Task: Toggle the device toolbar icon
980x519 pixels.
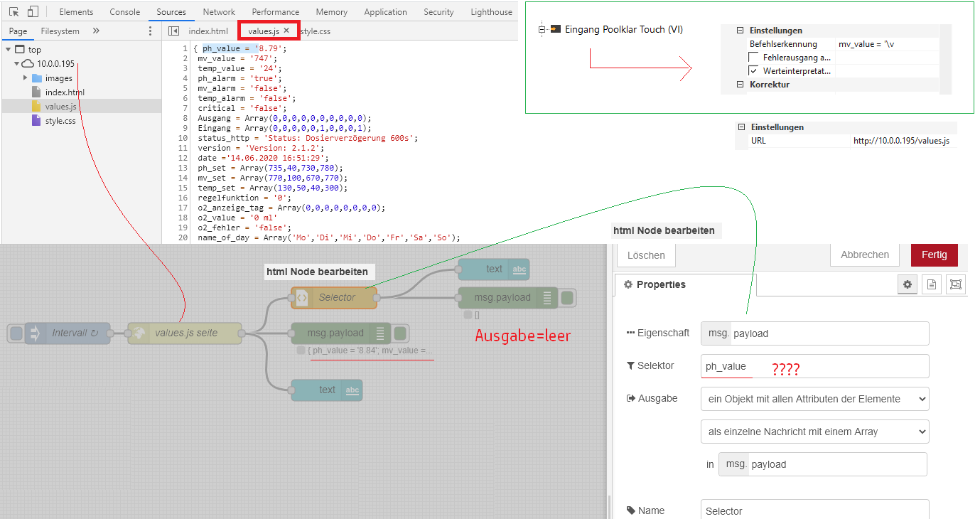Action: click(33, 12)
